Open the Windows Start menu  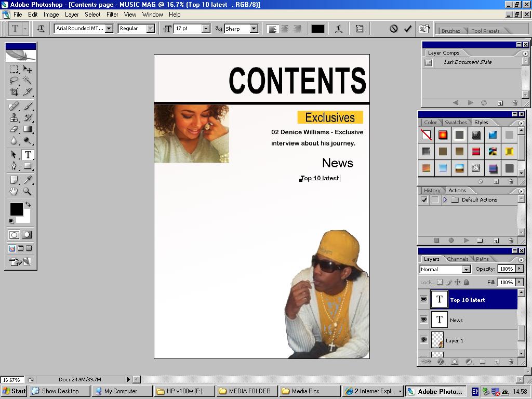14,391
